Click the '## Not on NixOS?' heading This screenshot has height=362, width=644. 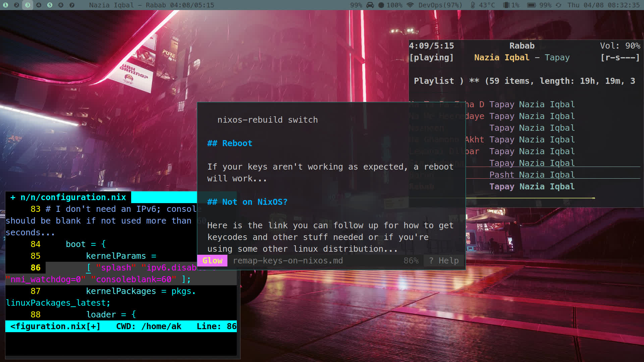coord(247,202)
